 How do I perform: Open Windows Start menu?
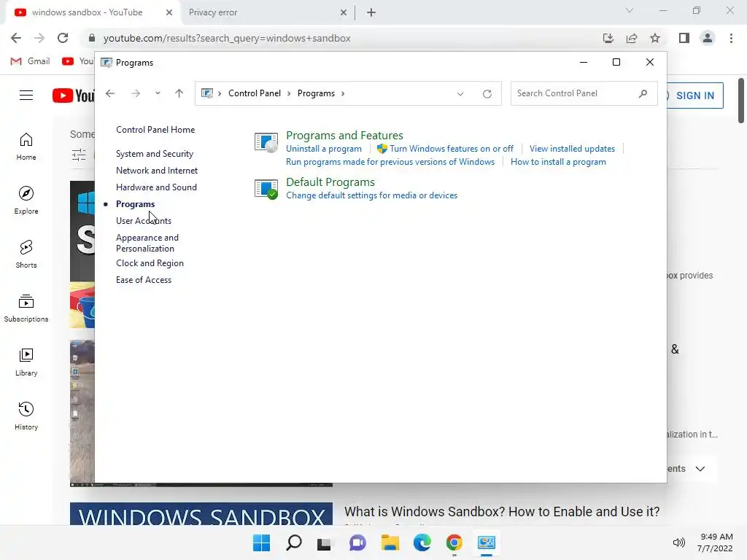point(261,542)
